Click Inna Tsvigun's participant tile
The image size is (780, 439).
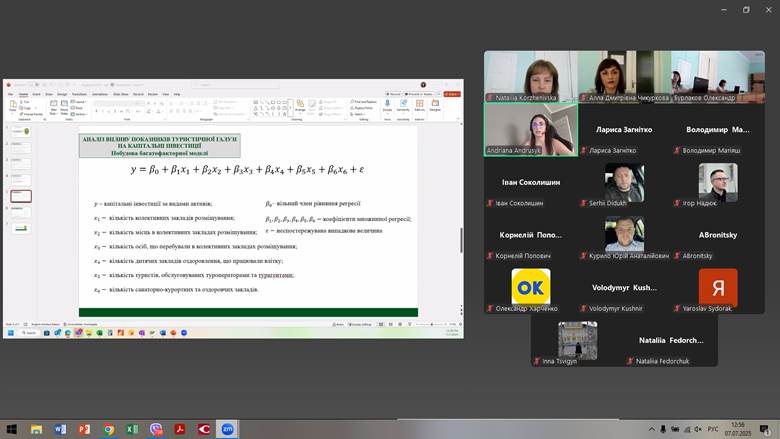pos(577,342)
